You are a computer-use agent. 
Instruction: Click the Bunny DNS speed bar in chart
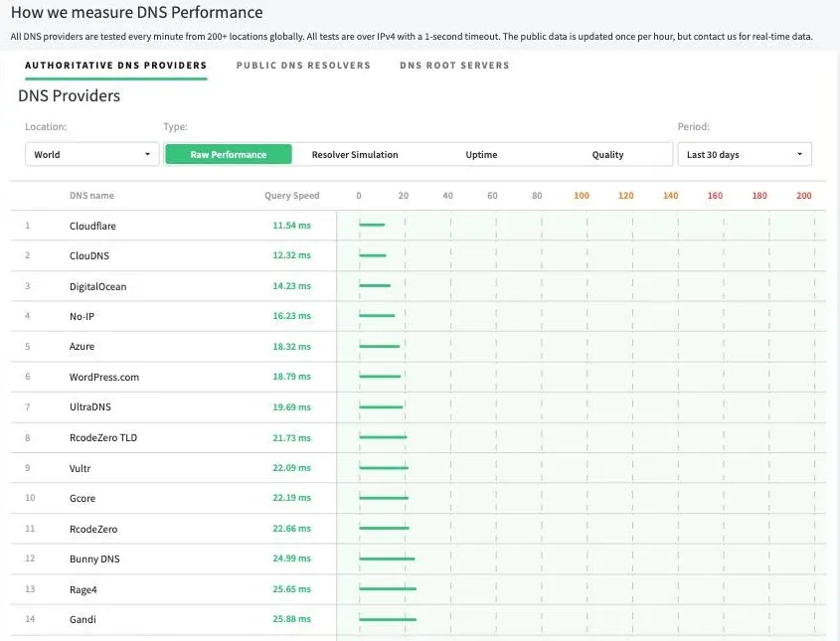click(x=387, y=559)
